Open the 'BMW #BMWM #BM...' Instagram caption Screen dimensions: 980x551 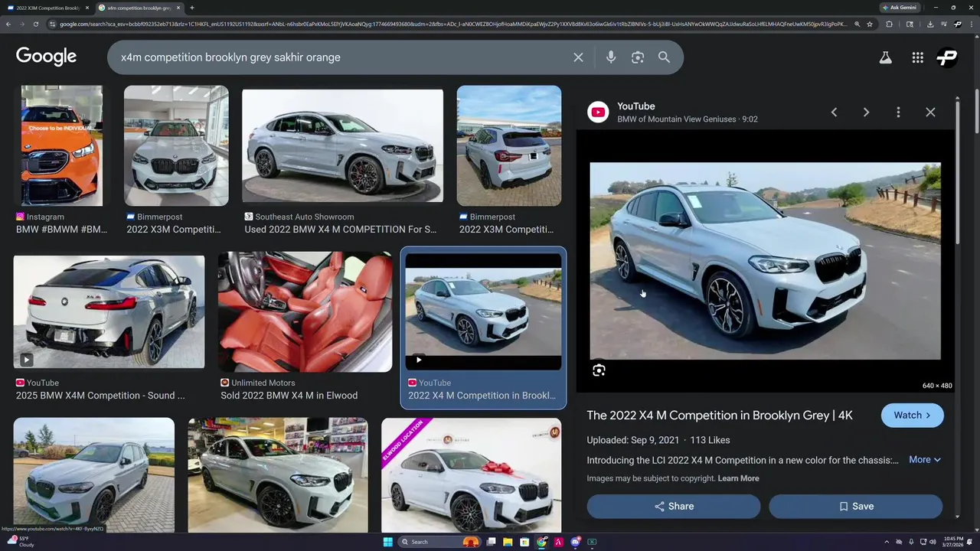[61, 230]
